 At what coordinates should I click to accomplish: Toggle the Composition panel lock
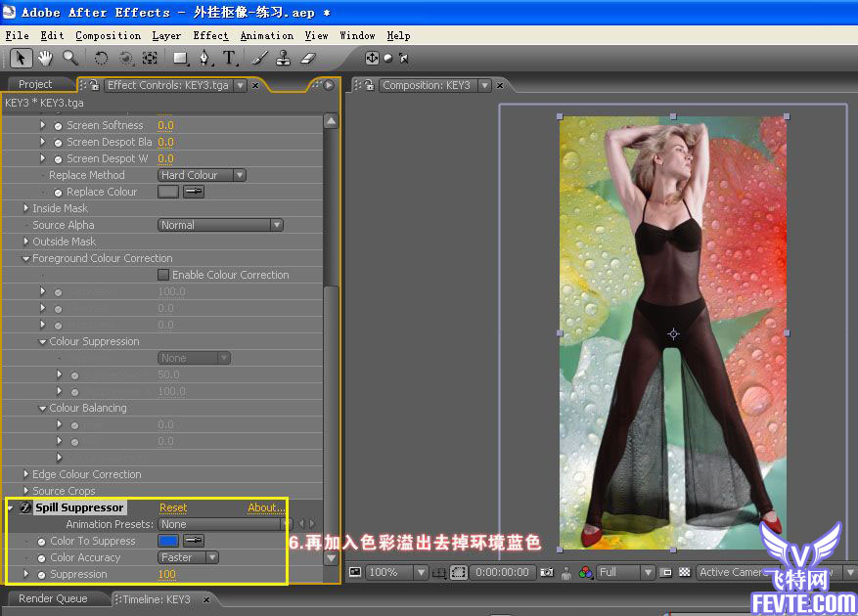(x=370, y=85)
